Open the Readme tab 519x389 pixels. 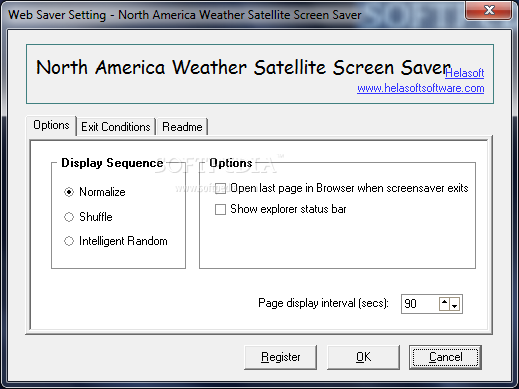coord(182,127)
